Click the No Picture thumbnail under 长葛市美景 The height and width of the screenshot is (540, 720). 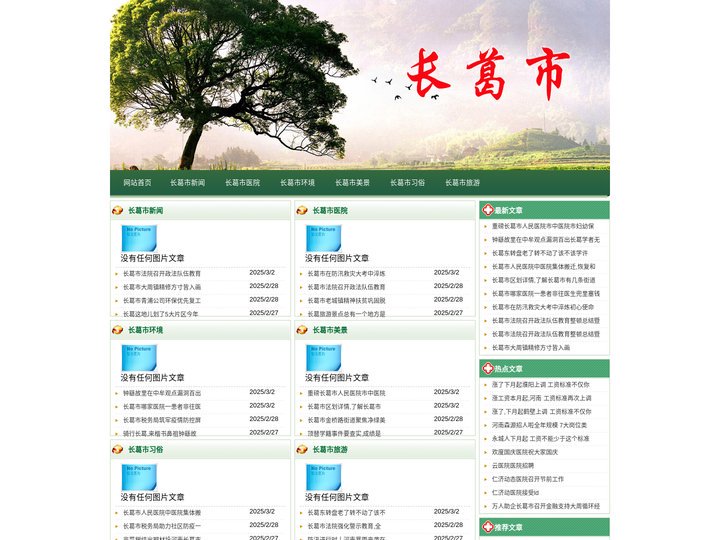pos(324,357)
